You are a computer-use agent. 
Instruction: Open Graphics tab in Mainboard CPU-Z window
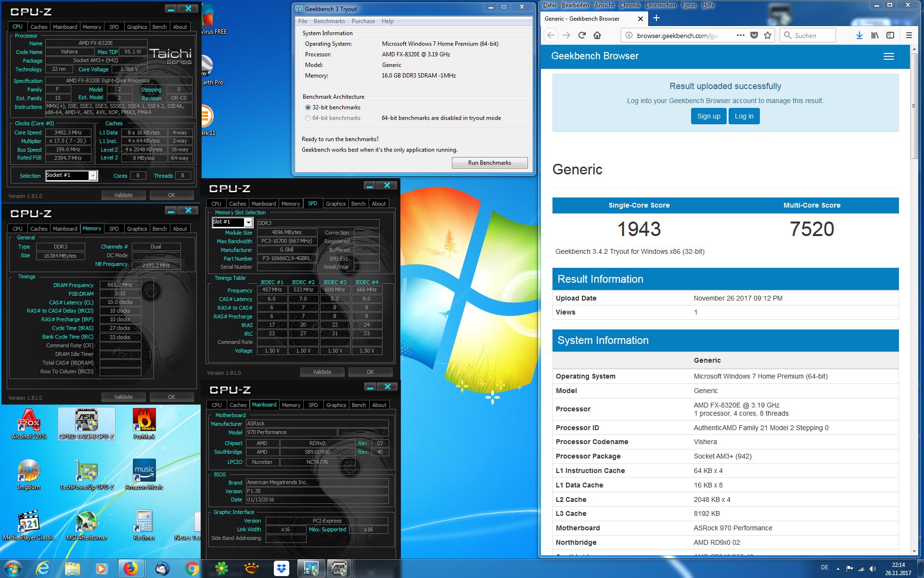pos(336,405)
